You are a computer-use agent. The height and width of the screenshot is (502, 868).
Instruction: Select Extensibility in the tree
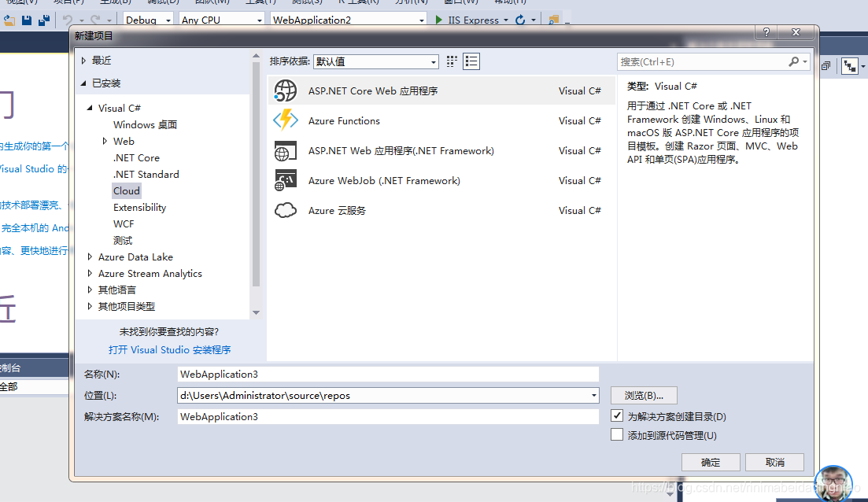(139, 208)
